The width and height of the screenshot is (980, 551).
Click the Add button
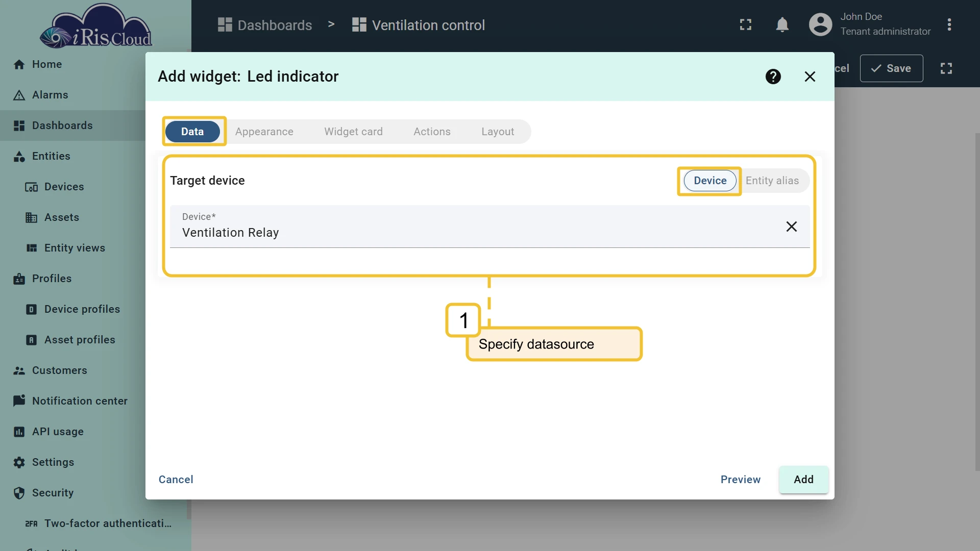(803, 480)
